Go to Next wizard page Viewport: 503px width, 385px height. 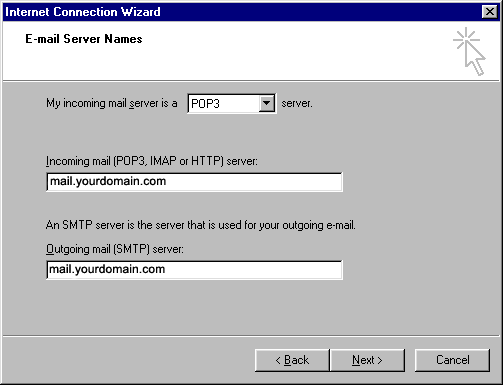(x=367, y=360)
